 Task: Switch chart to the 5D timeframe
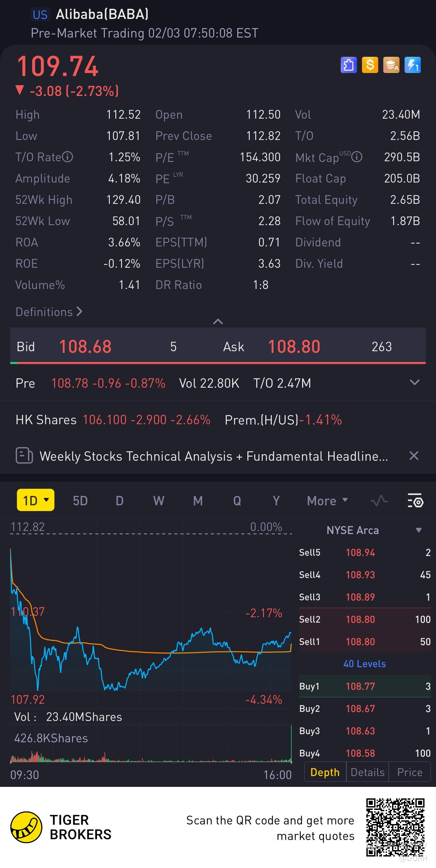(80, 501)
